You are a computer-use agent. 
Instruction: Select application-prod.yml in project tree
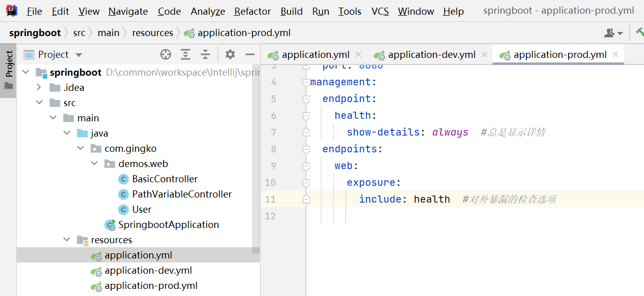[x=144, y=285]
